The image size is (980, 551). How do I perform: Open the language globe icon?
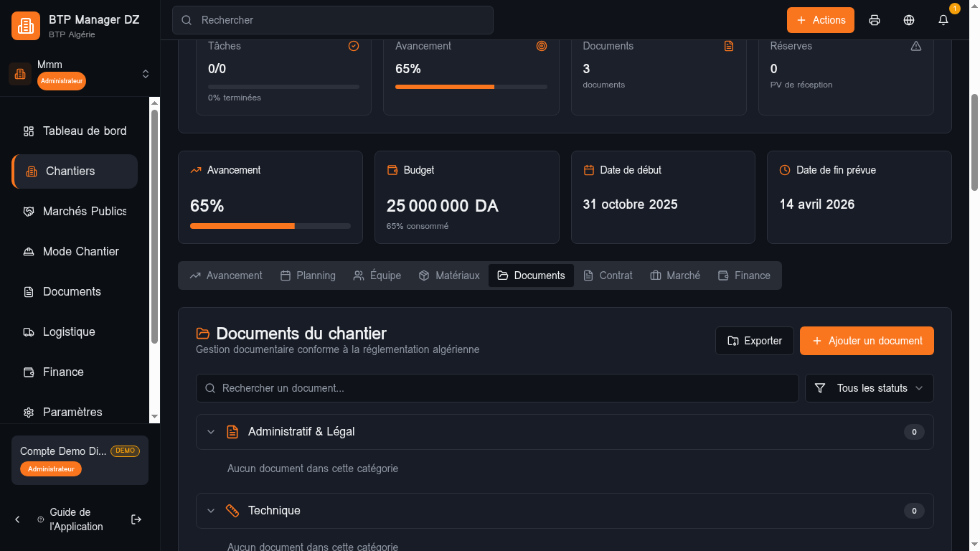point(909,20)
